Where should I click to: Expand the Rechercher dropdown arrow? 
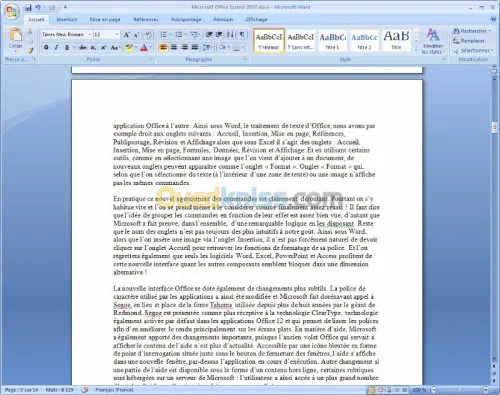(490, 31)
